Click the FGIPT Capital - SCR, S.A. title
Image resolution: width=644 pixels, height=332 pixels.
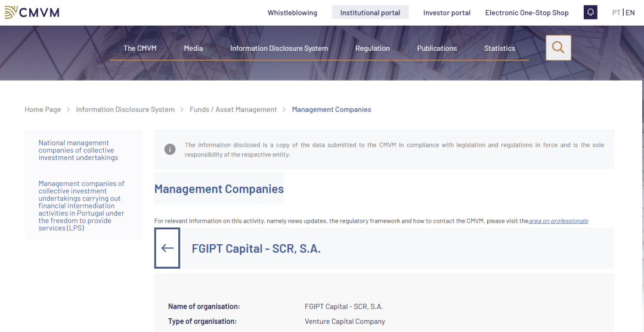point(256,248)
